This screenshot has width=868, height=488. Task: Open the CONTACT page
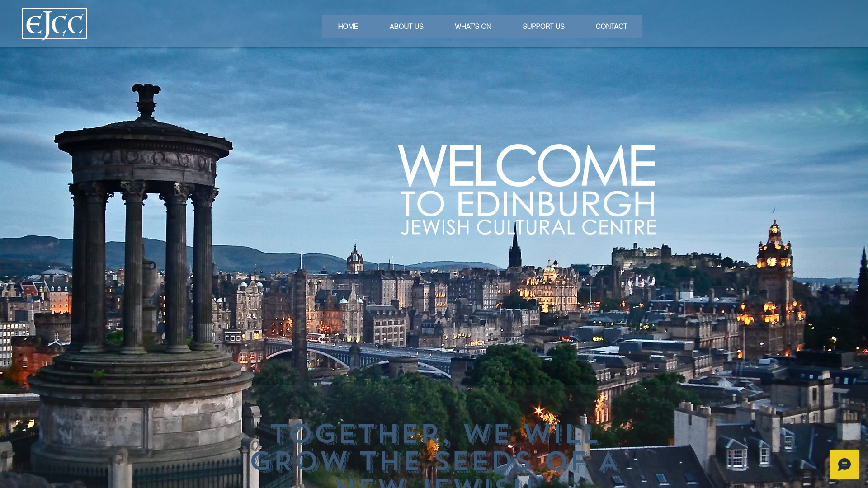tap(611, 27)
